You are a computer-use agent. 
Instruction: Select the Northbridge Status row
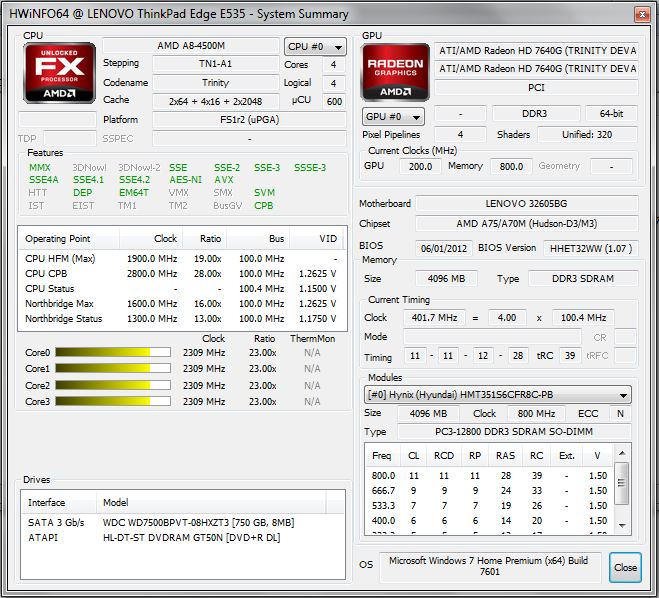182,319
